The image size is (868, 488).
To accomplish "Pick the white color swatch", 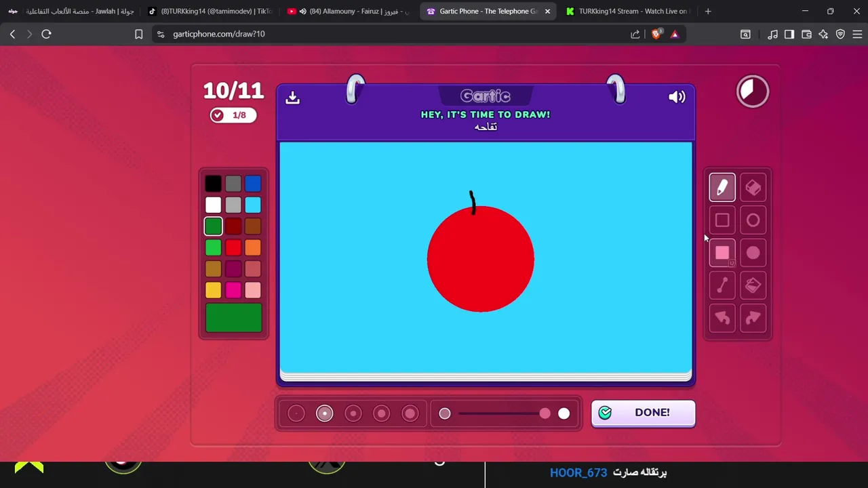I will 213,205.
